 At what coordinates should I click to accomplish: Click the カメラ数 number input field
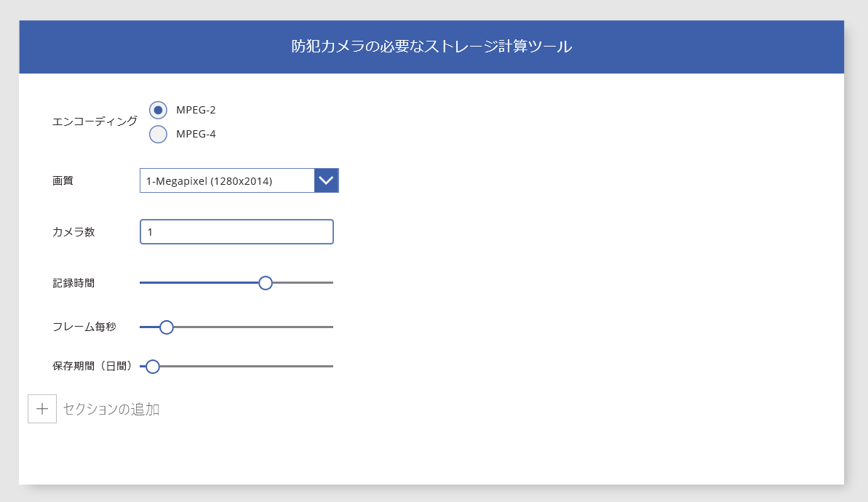pos(236,231)
